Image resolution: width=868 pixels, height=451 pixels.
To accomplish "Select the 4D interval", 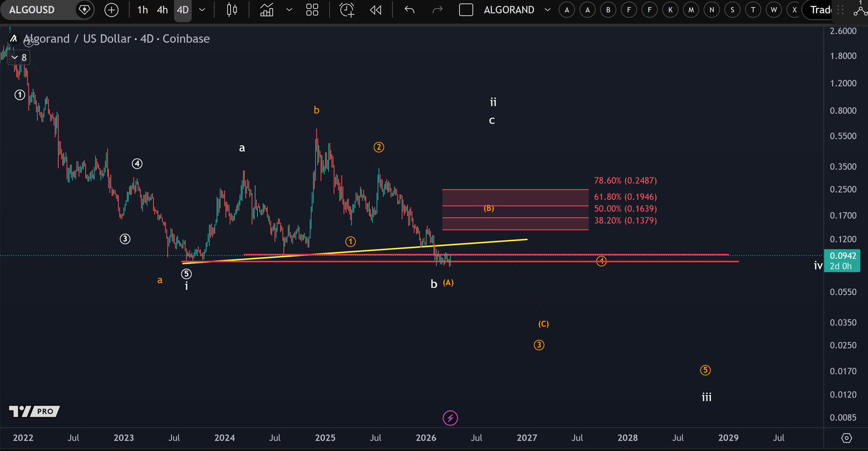I will pos(183,10).
